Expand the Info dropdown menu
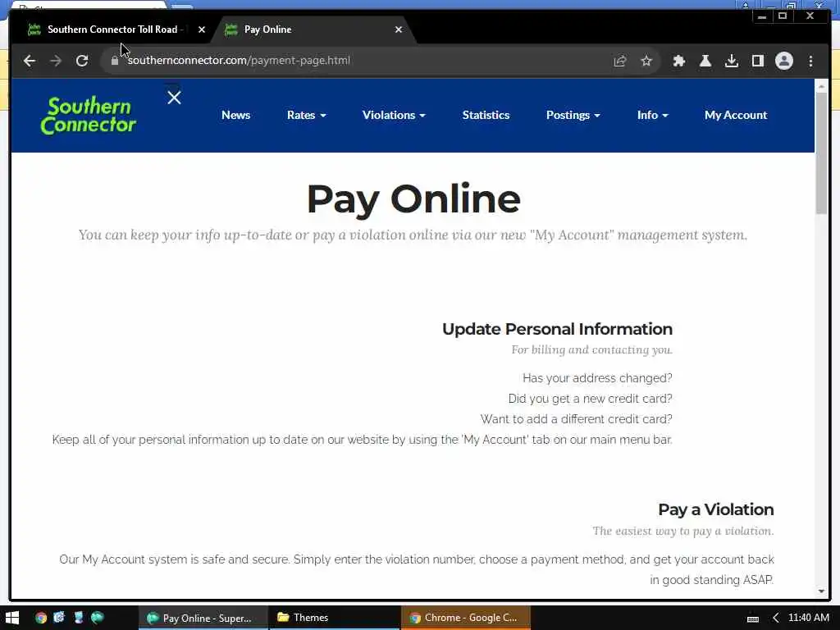This screenshot has height=630, width=840. click(652, 115)
